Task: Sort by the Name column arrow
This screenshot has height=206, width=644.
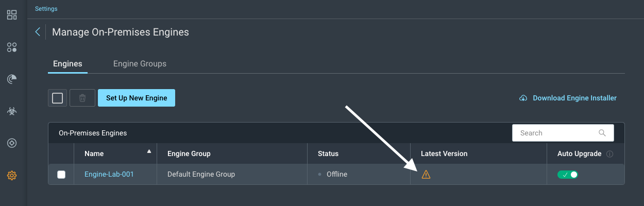Action: point(149,151)
